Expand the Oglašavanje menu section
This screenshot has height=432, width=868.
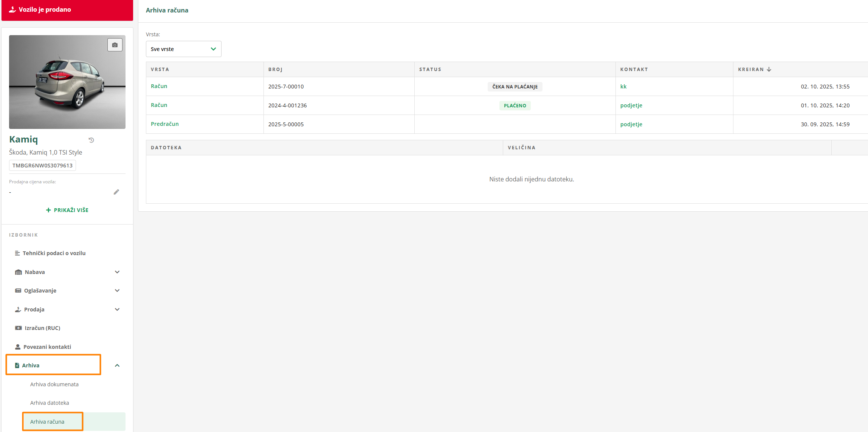click(x=117, y=291)
